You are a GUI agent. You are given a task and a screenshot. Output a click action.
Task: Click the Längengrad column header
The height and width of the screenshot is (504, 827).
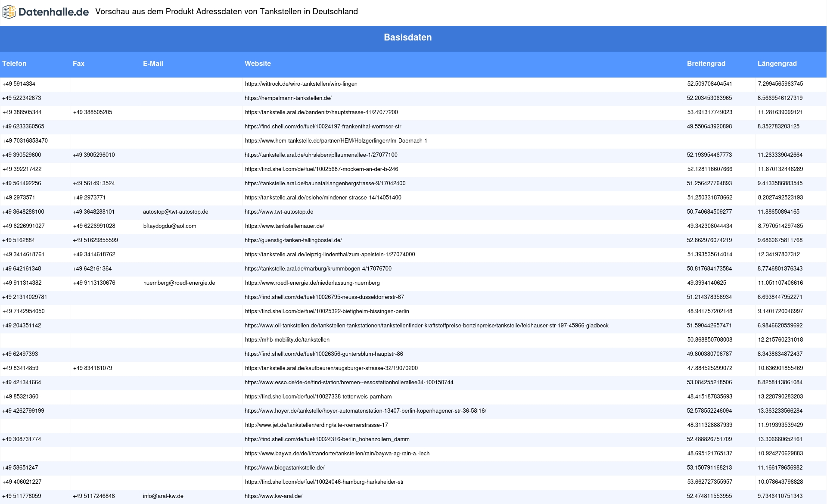tap(777, 64)
